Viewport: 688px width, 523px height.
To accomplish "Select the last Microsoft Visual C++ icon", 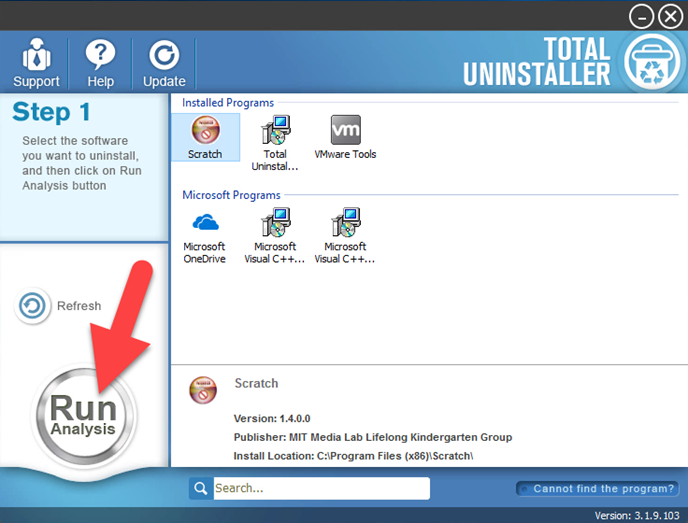I will [345, 222].
